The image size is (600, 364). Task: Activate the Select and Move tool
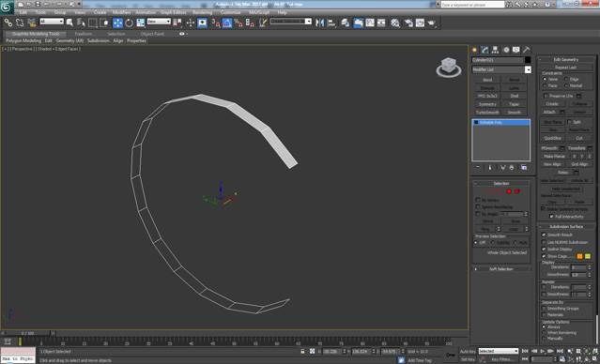(x=117, y=23)
